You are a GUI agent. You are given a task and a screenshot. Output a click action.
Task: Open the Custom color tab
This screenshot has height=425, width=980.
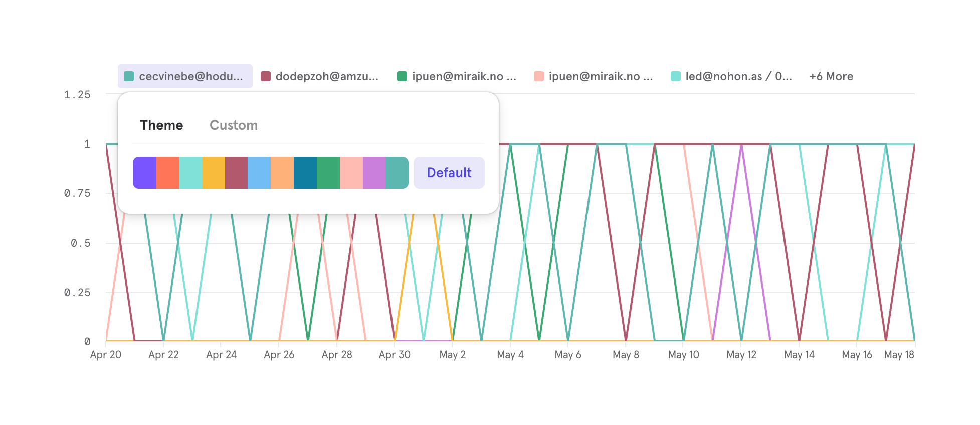pos(234,125)
